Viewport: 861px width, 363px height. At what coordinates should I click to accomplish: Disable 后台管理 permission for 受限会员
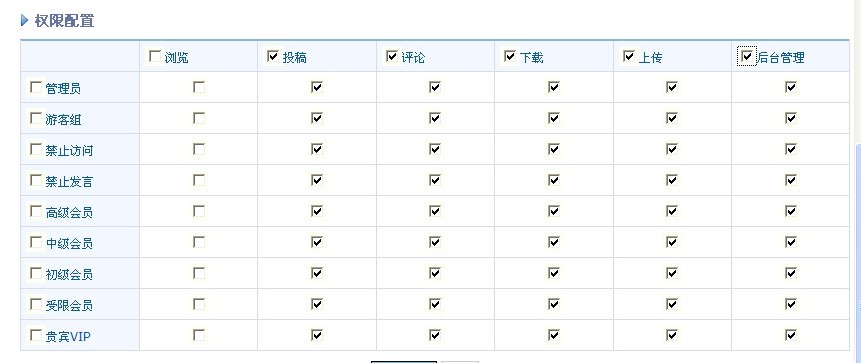[791, 304]
